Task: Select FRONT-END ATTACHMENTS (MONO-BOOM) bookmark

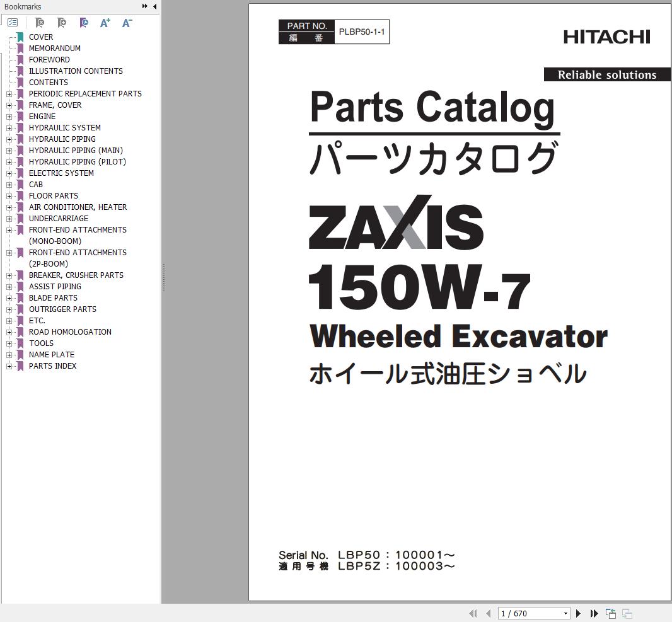Action: (x=78, y=236)
